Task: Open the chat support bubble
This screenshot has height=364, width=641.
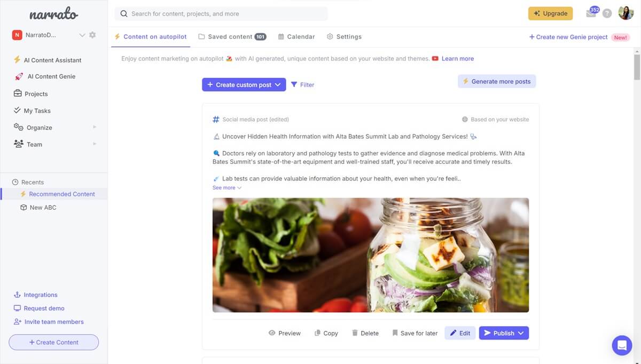Action: pyautogui.click(x=622, y=345)
